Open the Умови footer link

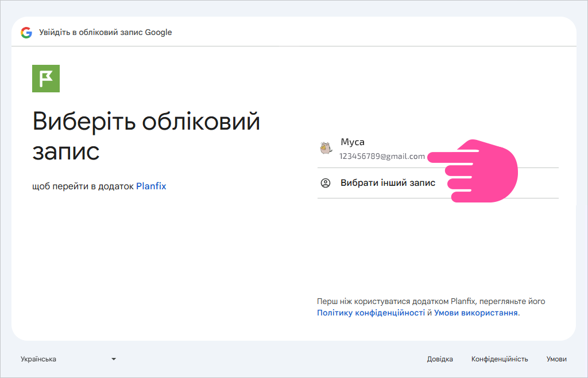click(556, 359)
